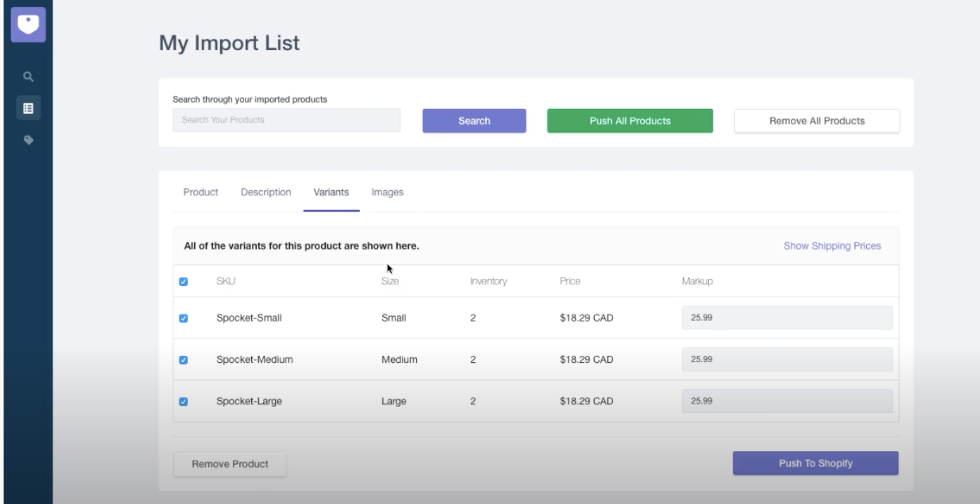The height and width of the screenshot is (504, 980).
Task: Uncheck the Spocket-Large variant checkbox
Action: tap(183, 402)
